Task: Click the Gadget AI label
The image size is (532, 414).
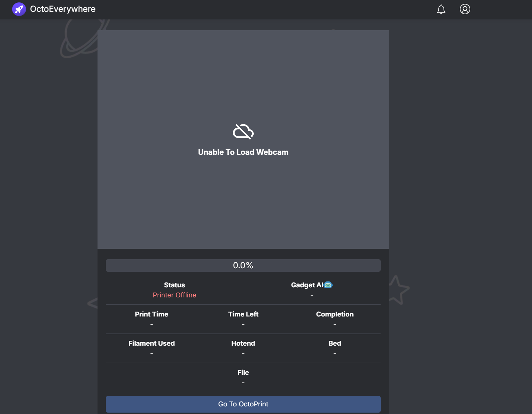Action: (x=307, y=285)
